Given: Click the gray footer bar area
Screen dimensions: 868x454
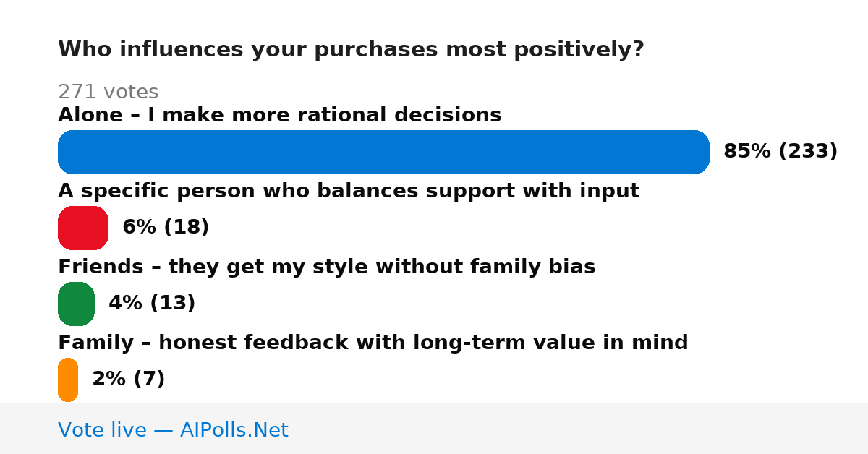Looking at the screenshot, I should pos(434,429).
